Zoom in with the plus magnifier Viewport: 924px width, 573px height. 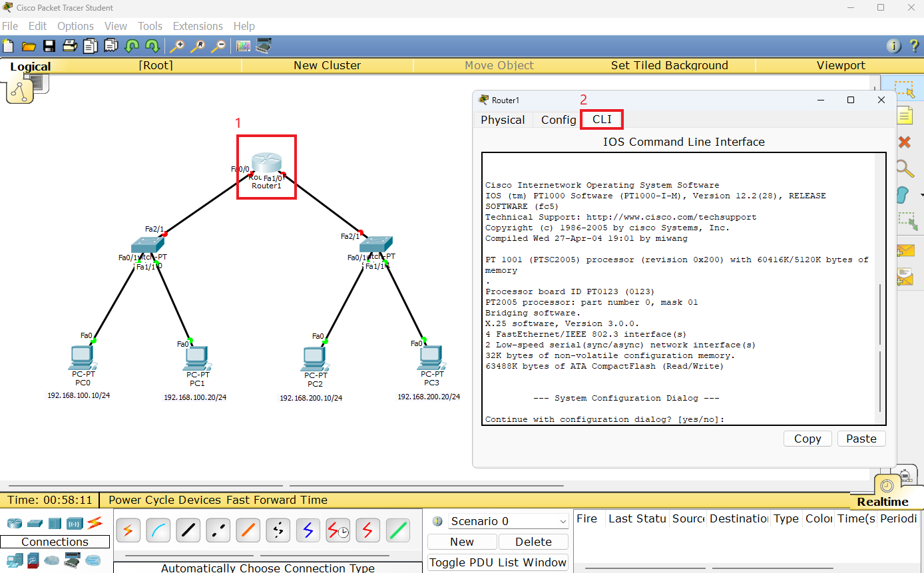177,46
